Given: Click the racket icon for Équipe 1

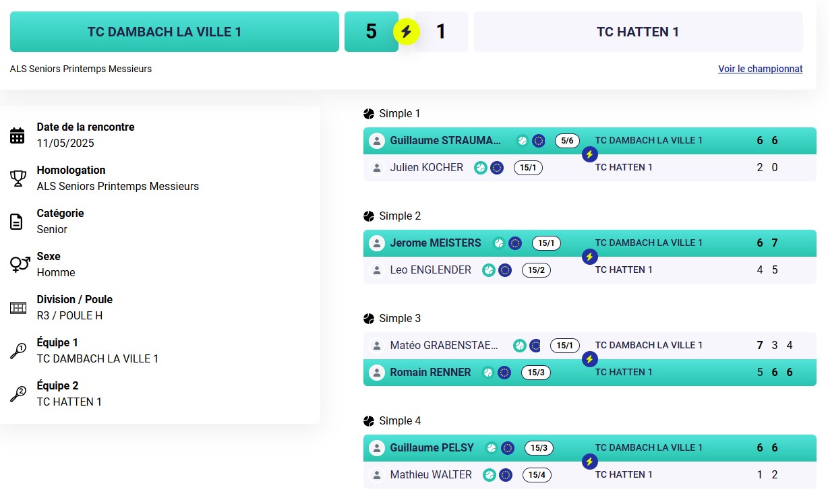Looking at the screenshot, I should (18, 350).
